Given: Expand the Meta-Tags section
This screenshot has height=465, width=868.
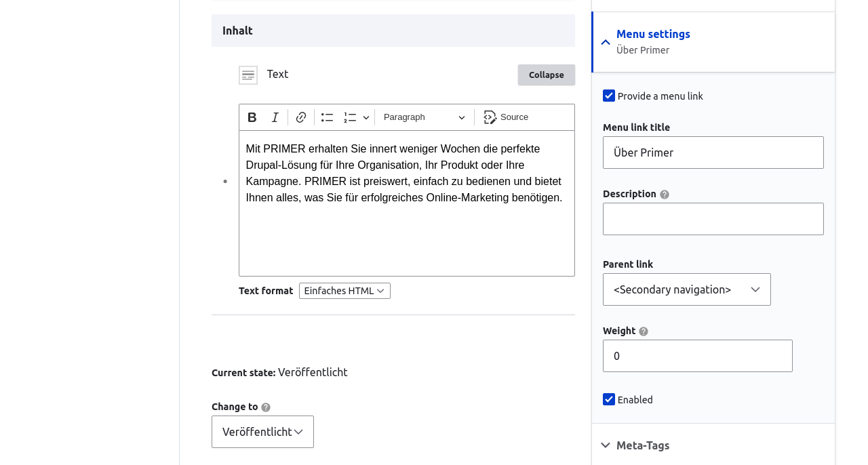Looking at the screenshot, I should coord(713,445).
